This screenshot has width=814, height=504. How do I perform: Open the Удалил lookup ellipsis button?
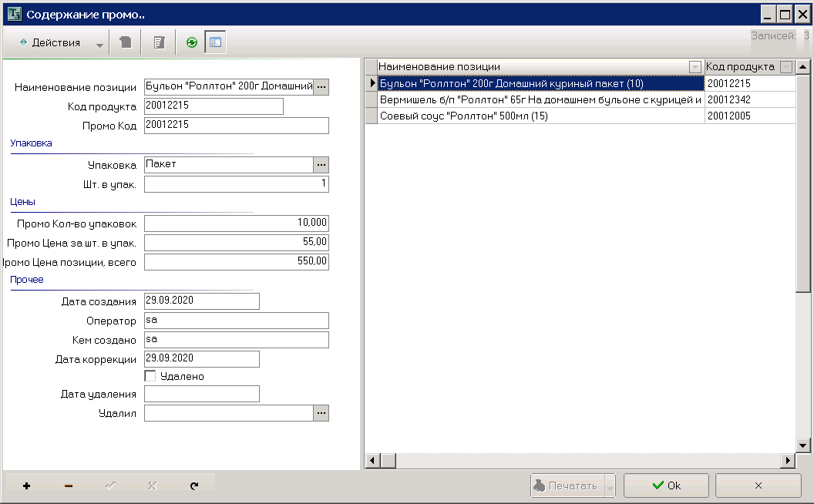(x=321, y=413)
